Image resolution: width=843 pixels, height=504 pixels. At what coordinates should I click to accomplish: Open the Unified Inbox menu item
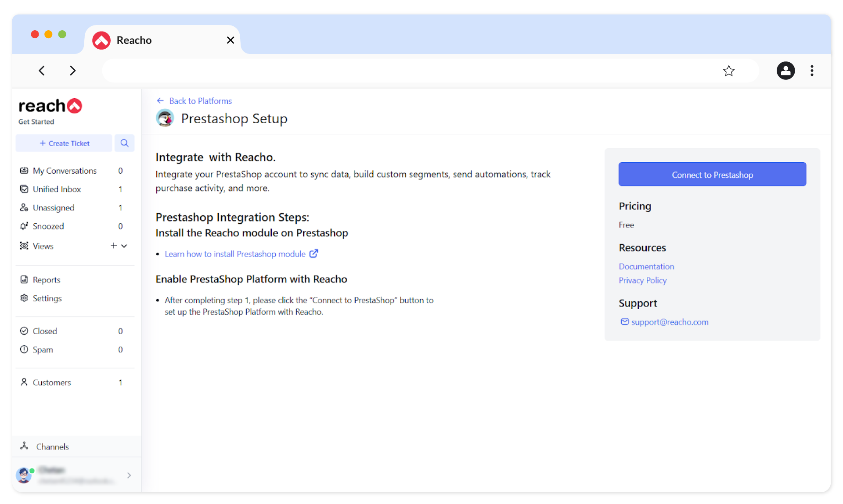[57, 189]
